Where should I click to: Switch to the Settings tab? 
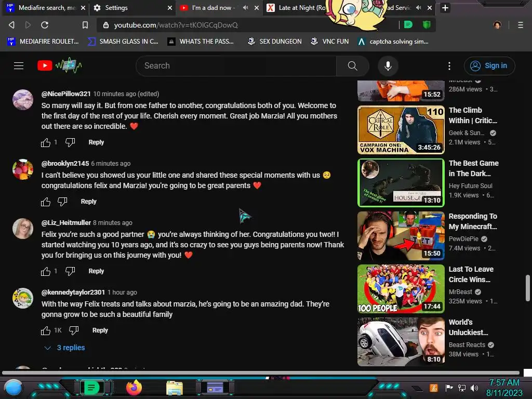[132, 8]
